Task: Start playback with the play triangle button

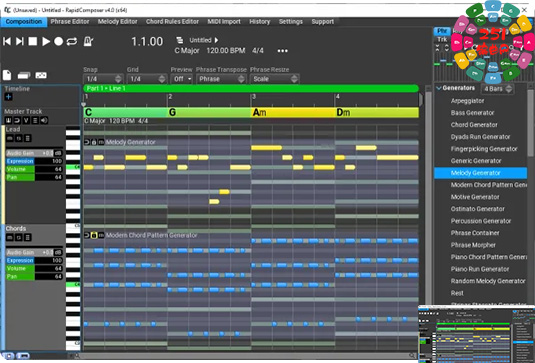Action: tap(46, 42)
